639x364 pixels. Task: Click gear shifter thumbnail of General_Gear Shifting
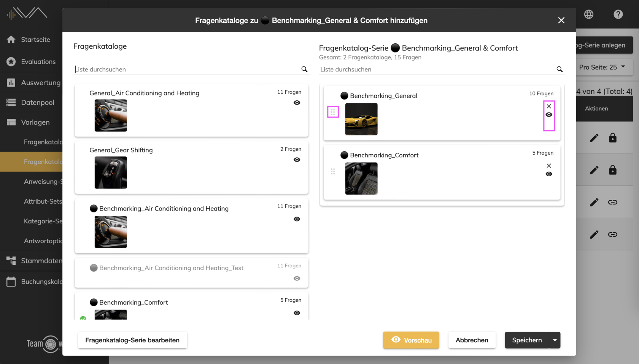coord(111,173)
